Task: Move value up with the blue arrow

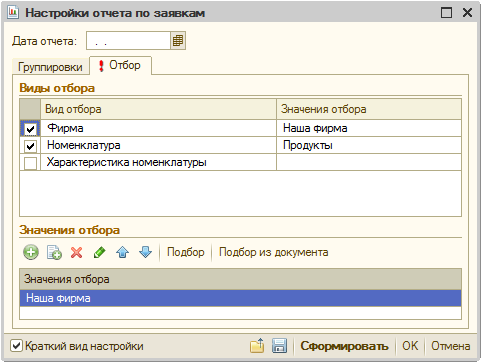Action: pos(122,252)
